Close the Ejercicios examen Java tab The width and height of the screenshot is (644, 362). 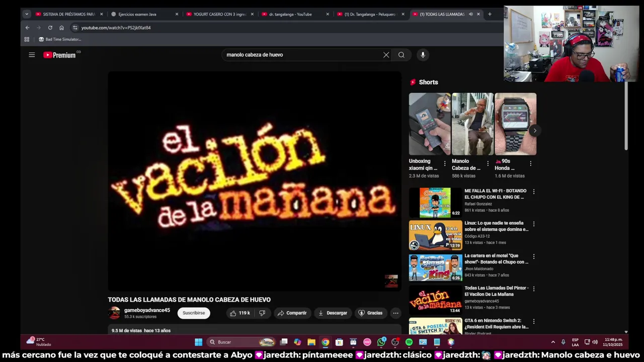177,14
